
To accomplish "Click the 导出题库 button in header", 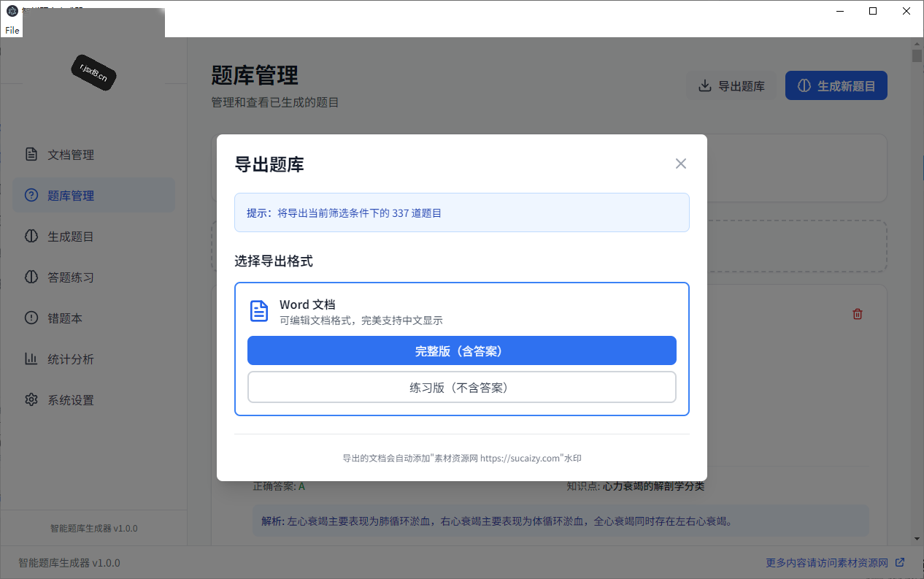I will (x=731, y=86).
